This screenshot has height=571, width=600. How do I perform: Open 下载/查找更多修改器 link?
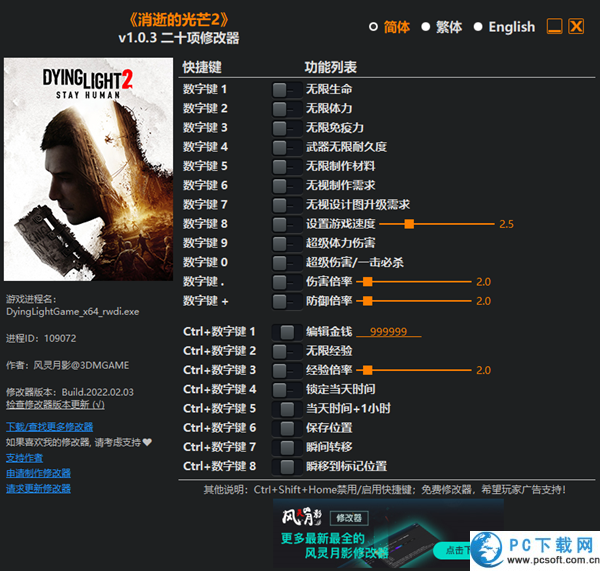[x=50, y=427]
